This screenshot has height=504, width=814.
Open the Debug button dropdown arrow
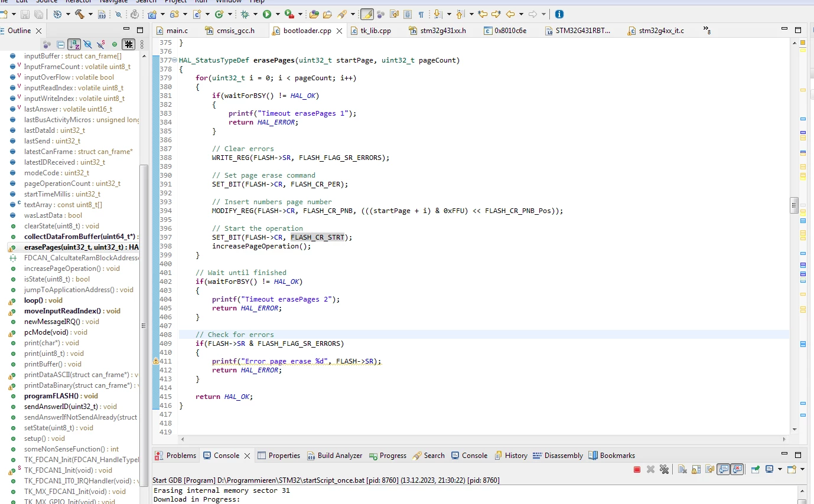pos(255,14)
